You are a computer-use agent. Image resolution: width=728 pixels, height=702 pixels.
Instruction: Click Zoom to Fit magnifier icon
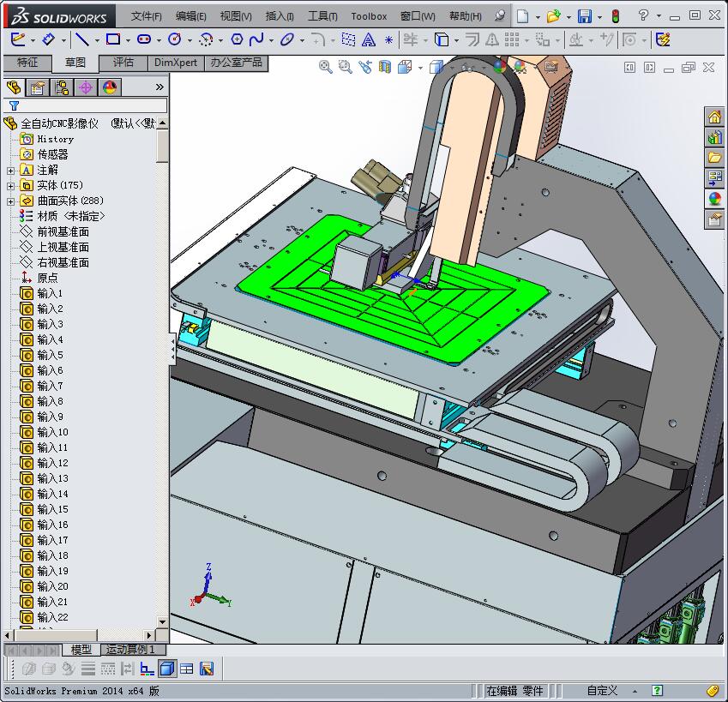point(326,67)
